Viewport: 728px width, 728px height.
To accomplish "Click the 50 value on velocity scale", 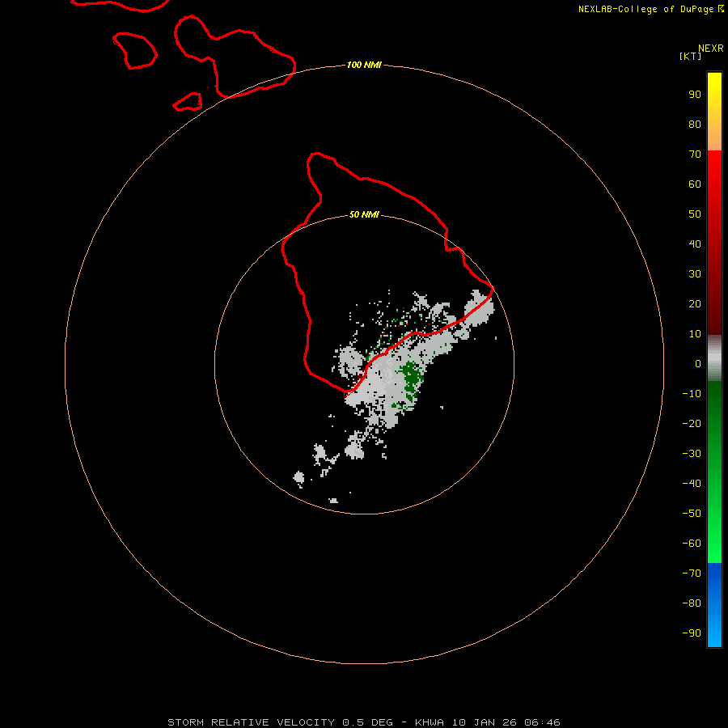I will click(x=695, y=214).
